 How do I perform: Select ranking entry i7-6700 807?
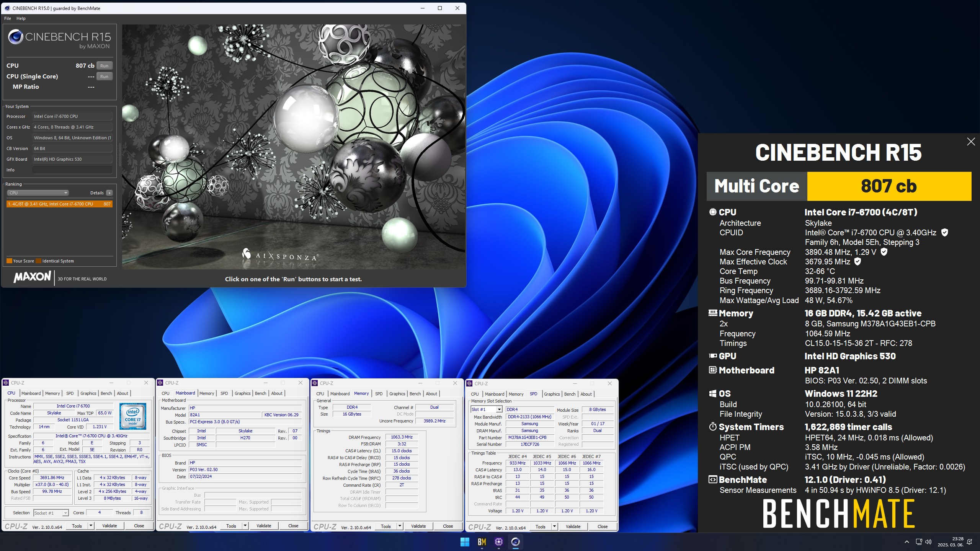coord(59,204)
